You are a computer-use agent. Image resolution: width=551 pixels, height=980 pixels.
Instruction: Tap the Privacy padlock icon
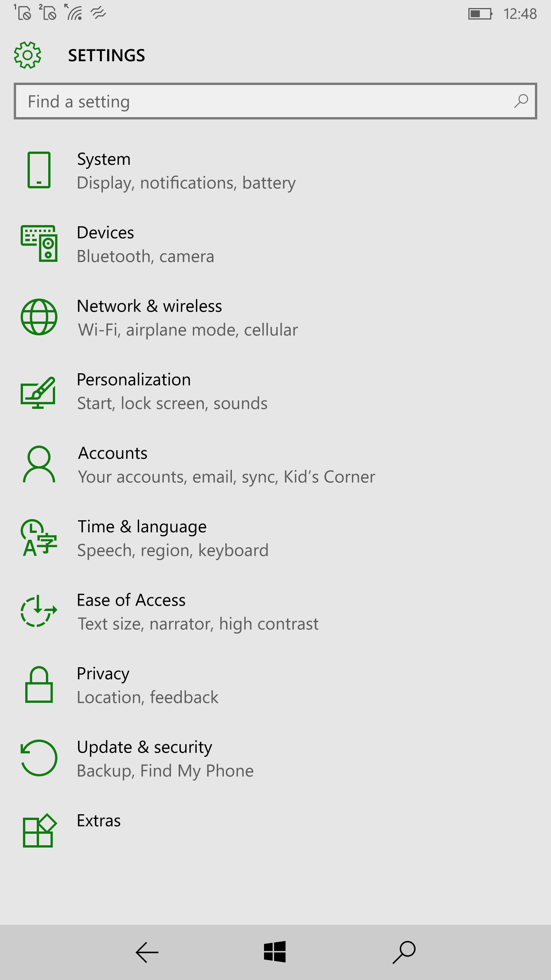[39, 684]
